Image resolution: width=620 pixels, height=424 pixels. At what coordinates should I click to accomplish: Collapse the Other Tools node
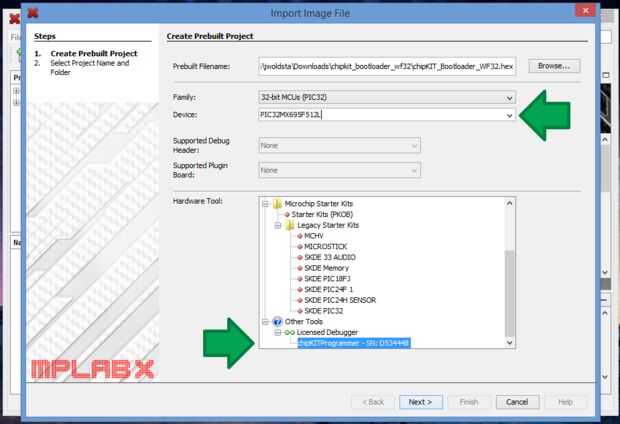265,322
